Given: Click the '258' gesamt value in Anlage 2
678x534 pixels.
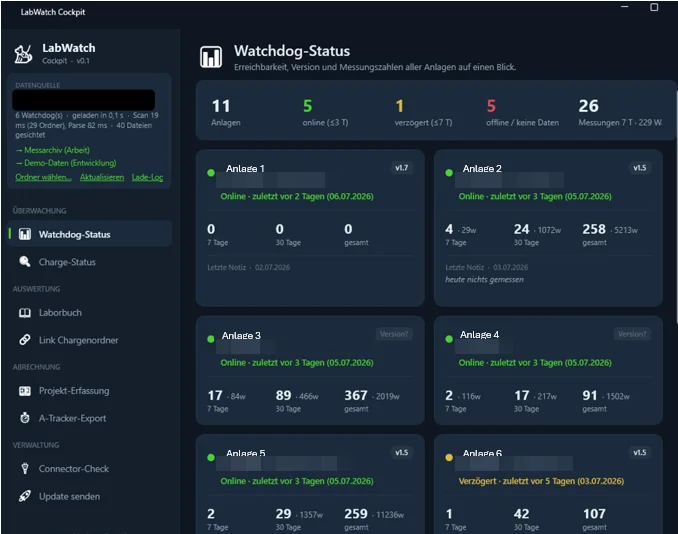Looking at the screenshot, I should point(594,229).
